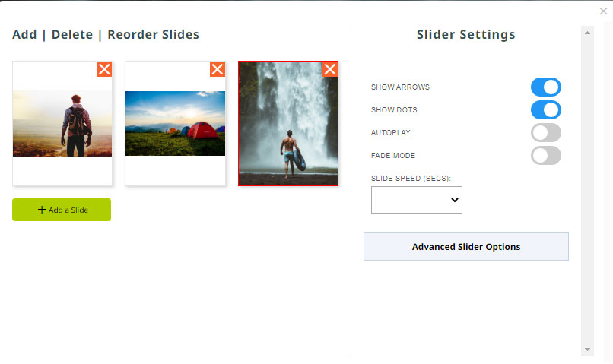Select the camping tents slide thumbnail
The width and height of the screenshot is (613, 364).
[x=175, y=123]
